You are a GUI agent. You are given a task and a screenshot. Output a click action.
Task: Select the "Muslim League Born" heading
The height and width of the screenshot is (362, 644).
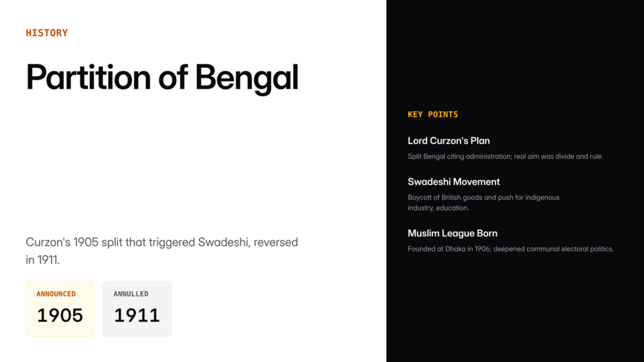[452, 233]
